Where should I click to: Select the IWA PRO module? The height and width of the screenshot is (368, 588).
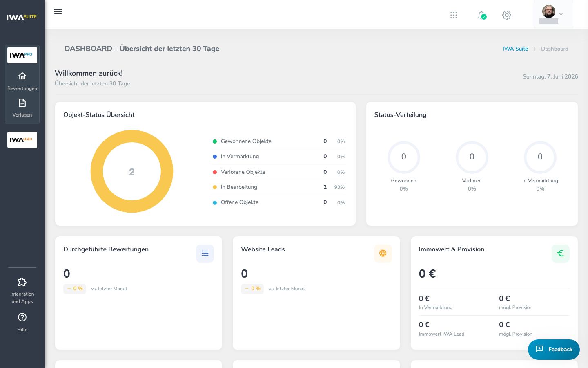click(22, 55)
